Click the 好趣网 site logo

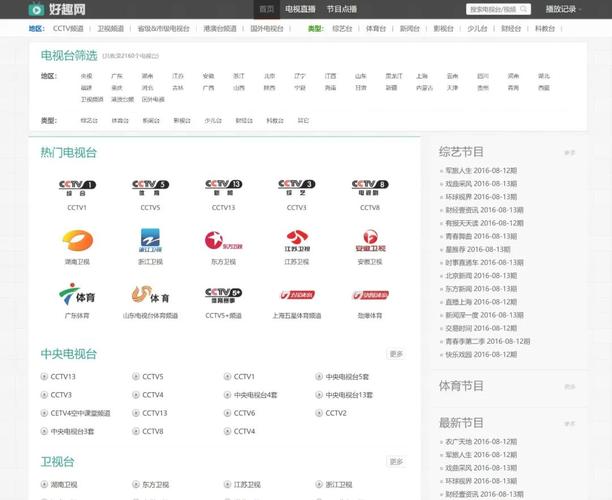57,9
